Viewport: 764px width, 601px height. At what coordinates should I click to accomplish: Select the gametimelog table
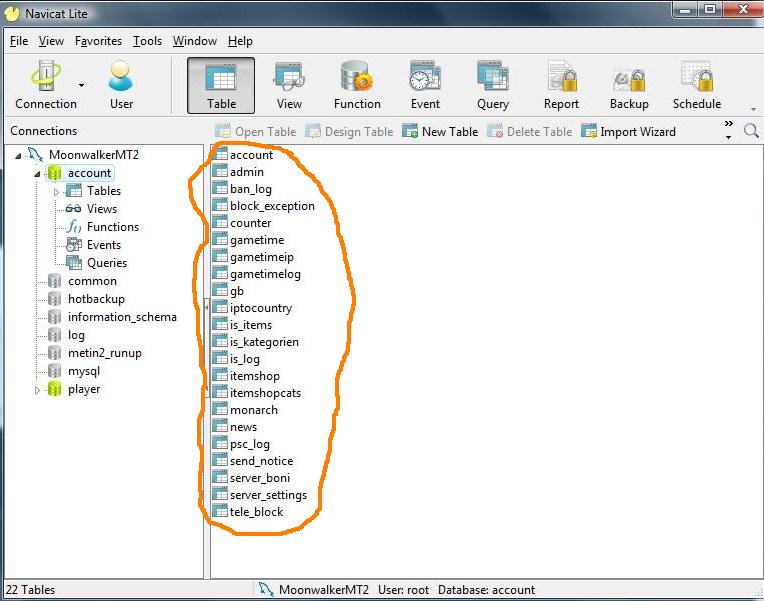(257, 274)
